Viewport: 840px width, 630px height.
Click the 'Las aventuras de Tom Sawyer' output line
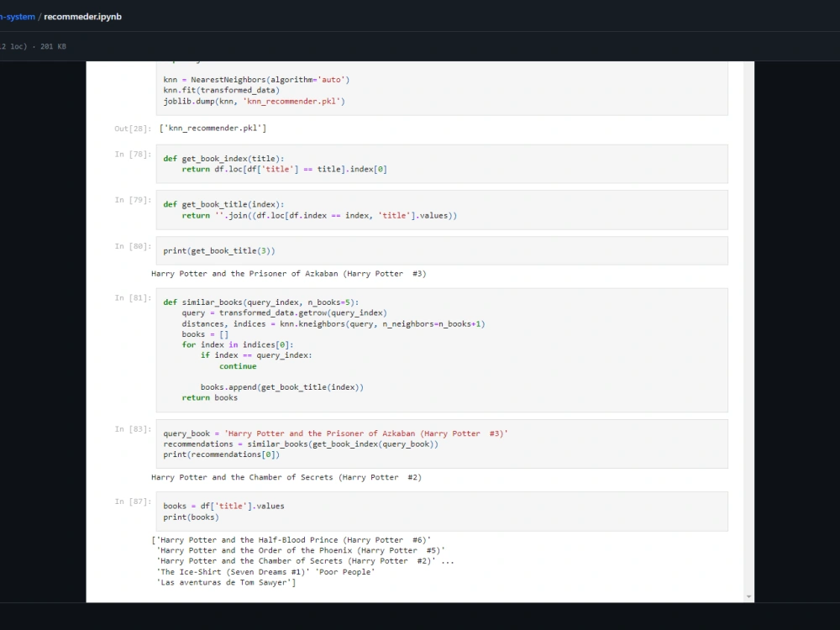(x=226, y=583)
